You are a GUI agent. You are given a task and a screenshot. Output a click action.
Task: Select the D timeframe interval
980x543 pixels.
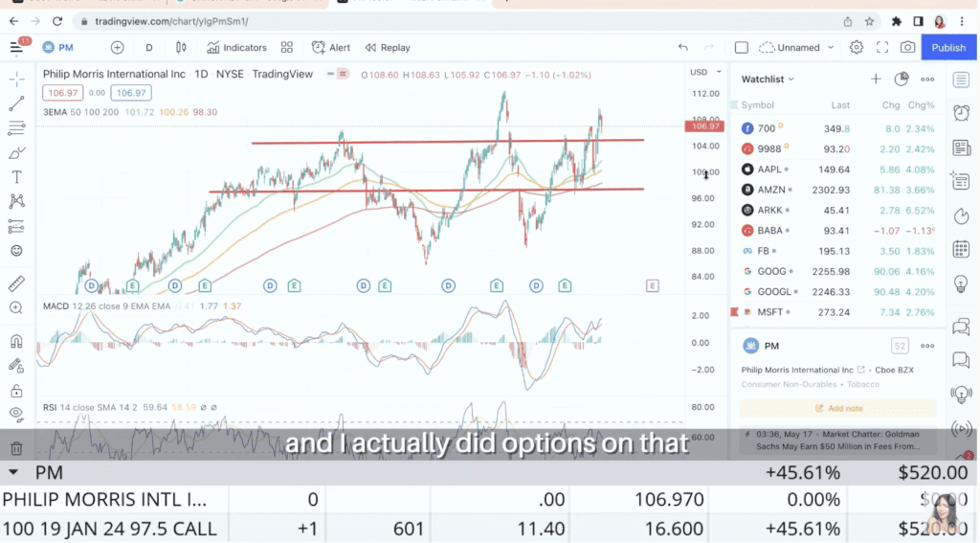click(148, 48)
